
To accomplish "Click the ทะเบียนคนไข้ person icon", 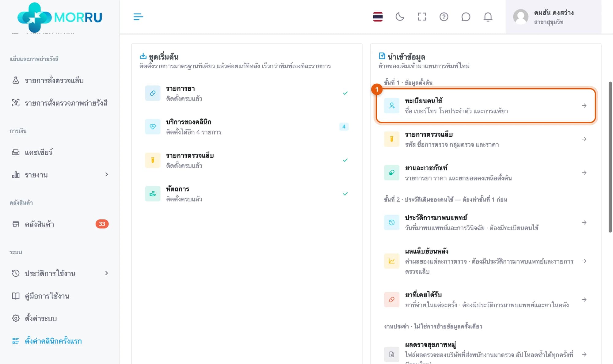I will pos(392,105).
